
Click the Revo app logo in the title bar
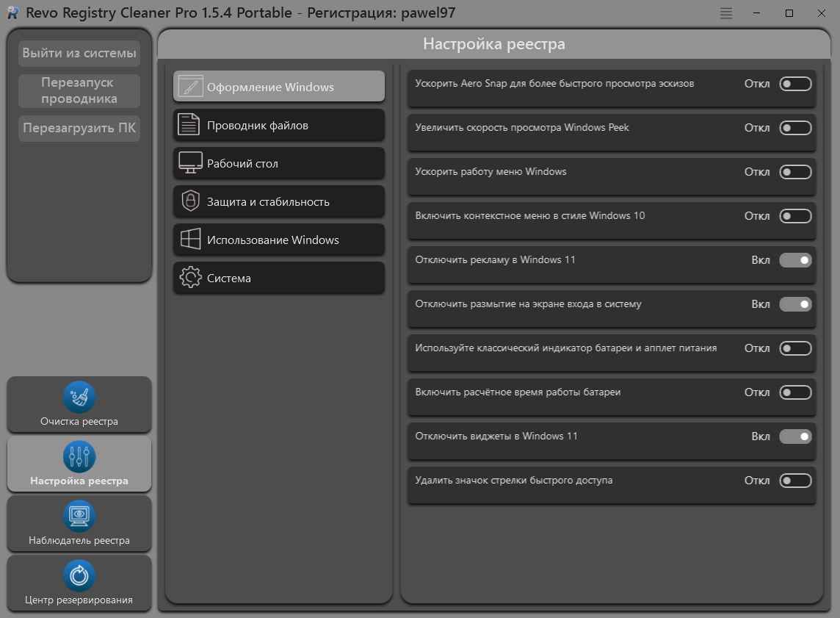[12, 13]
